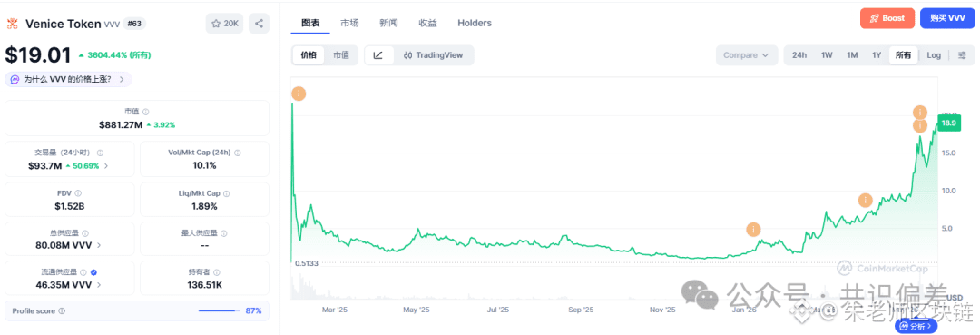Click the 购买 VVV button
Image resolution: width=980 pixels, height=335 pixels.
946,18
